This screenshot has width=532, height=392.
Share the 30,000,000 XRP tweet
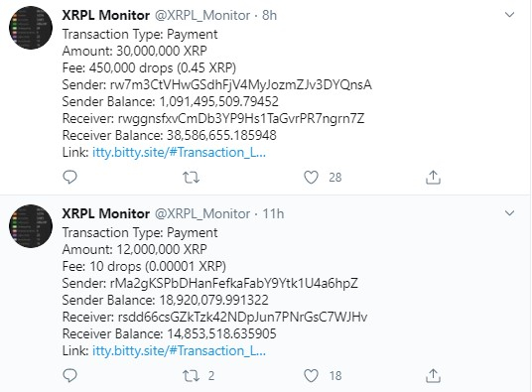click(x=433, y=178)
